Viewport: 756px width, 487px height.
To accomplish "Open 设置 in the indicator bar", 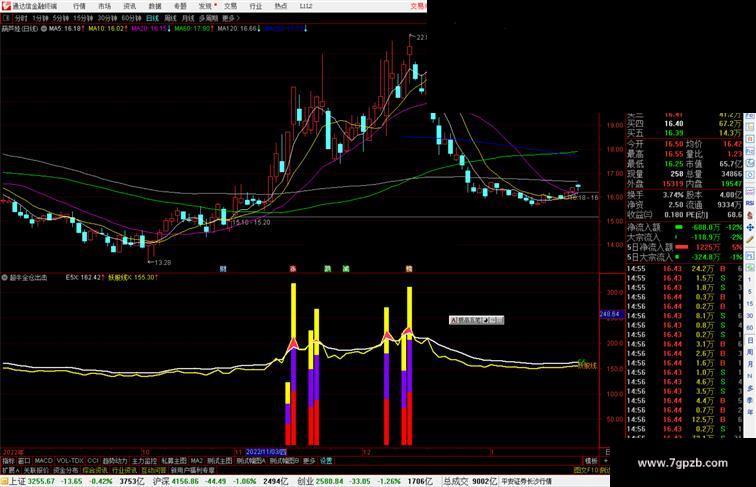I will [x=326, y=461].
